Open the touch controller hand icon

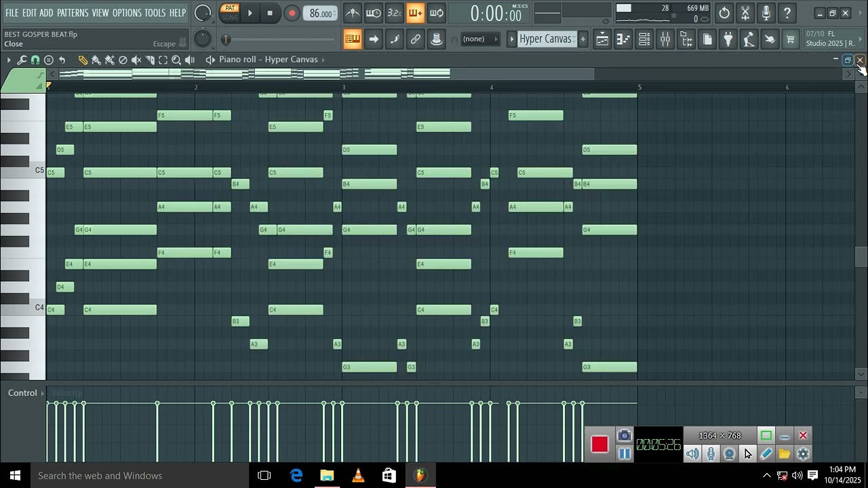point(770,39)
